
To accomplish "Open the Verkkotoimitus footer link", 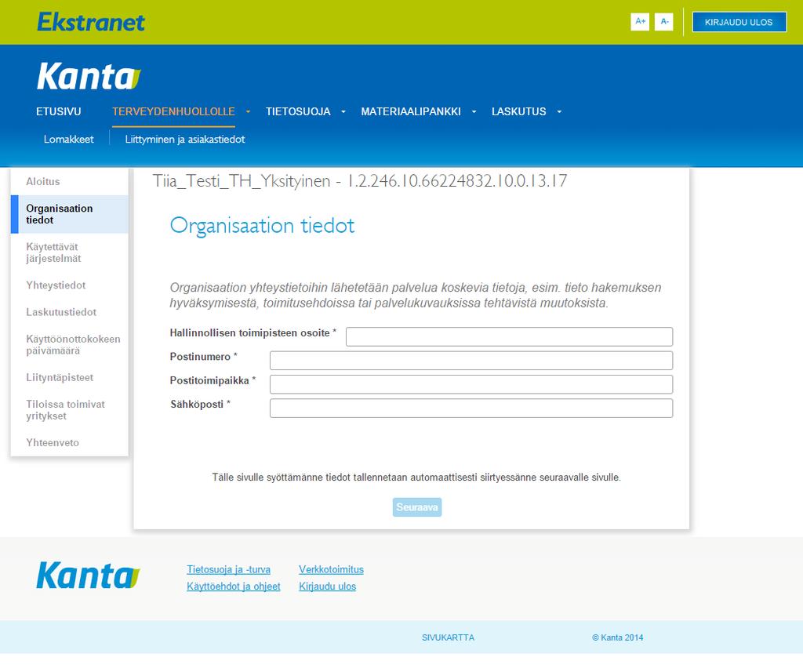I will (x=332, y=569).
